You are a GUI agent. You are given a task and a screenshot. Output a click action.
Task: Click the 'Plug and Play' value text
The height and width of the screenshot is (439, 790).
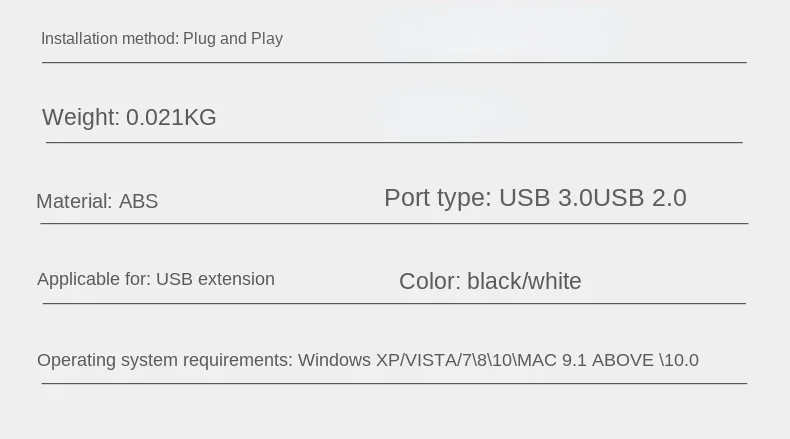[x=233, y=39]
